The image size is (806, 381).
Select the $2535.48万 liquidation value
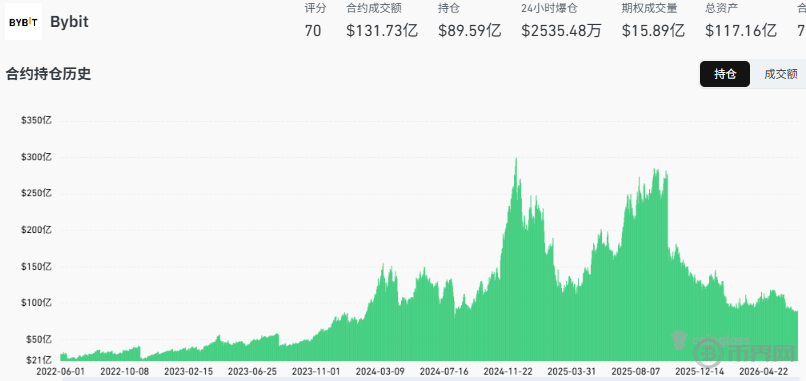coord(561,31)
